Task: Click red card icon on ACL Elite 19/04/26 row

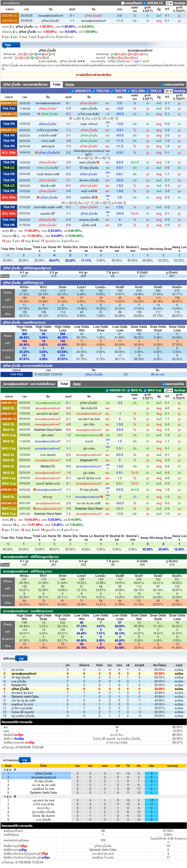Action: point(37,152)
